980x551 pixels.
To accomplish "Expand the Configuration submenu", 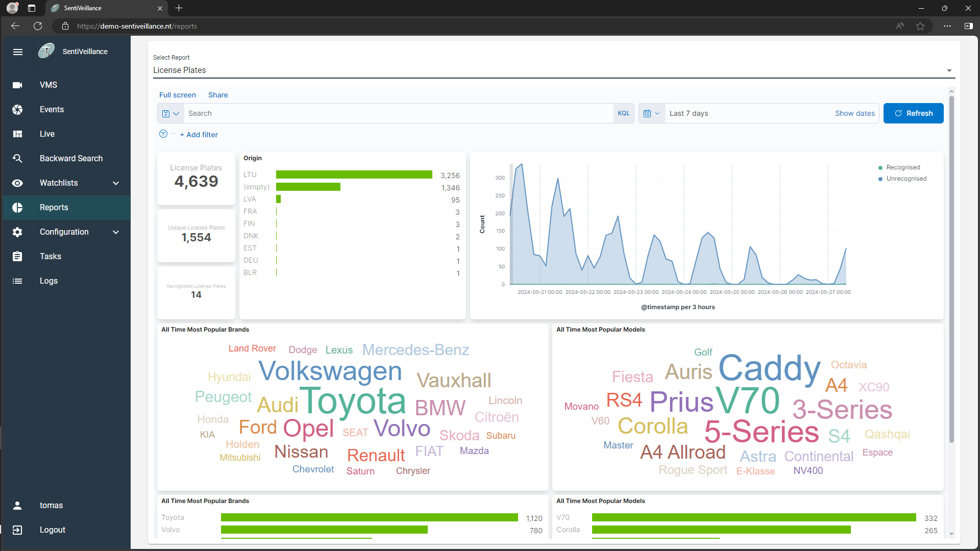I will click(x=116, y=232).
